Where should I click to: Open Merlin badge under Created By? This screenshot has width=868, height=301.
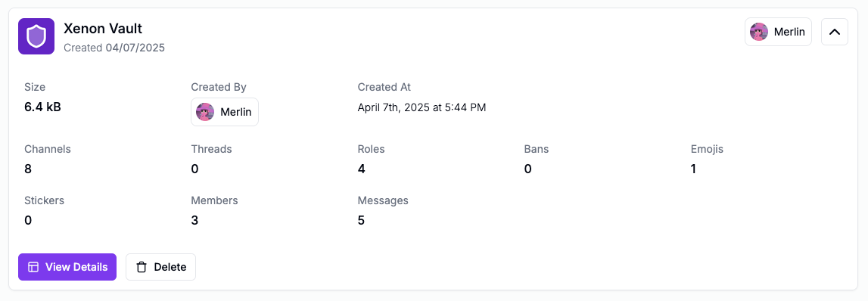click(x=225, y=112)
